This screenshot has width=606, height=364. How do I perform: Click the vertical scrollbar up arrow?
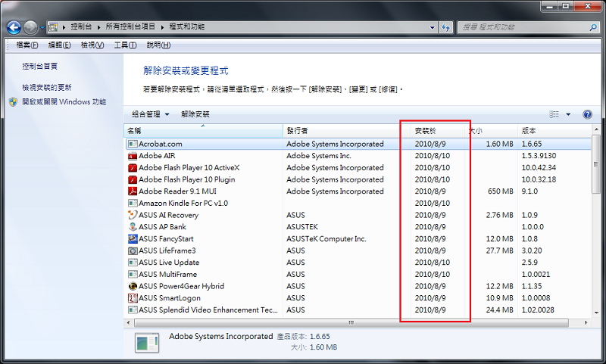(596, 129)
